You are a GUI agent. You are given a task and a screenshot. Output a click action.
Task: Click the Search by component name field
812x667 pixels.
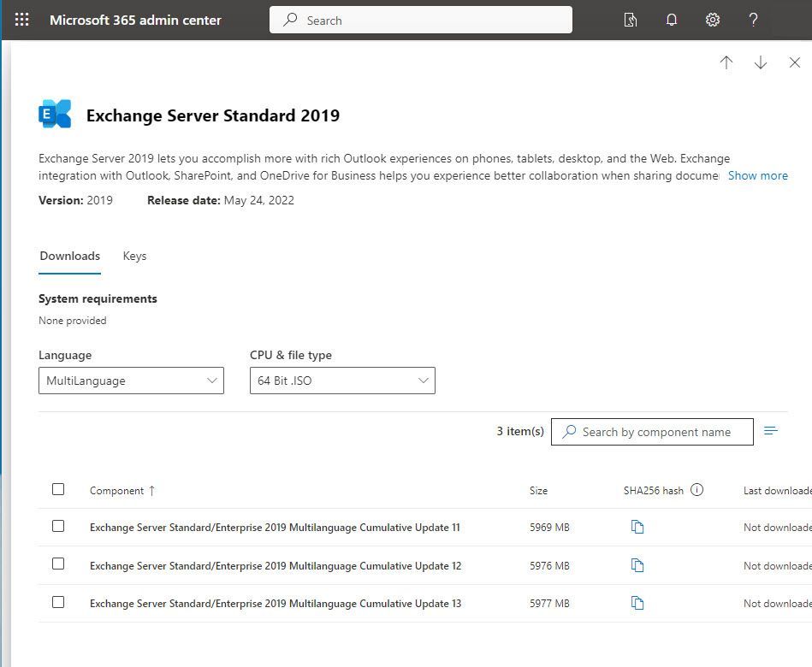coord(656,432)
